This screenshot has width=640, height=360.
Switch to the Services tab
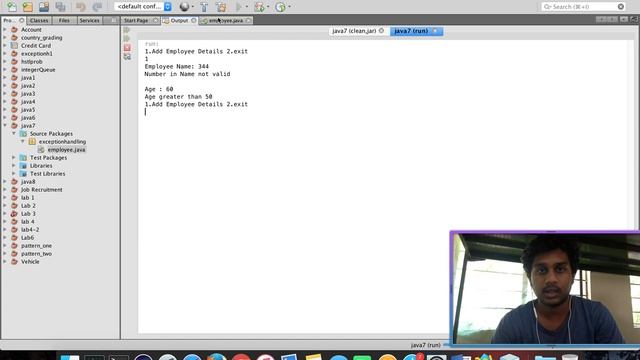pyautogui.click(x=89, y=20)
